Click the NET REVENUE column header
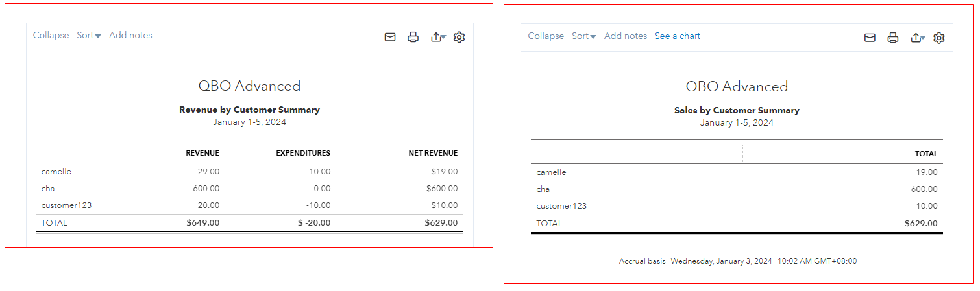980x291 pixels. click(x=433, y=153)
